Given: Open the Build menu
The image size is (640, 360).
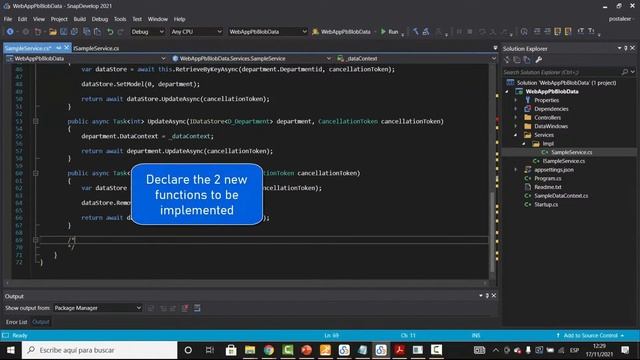Looking at the screenshot, I should (x=80, y=19).
